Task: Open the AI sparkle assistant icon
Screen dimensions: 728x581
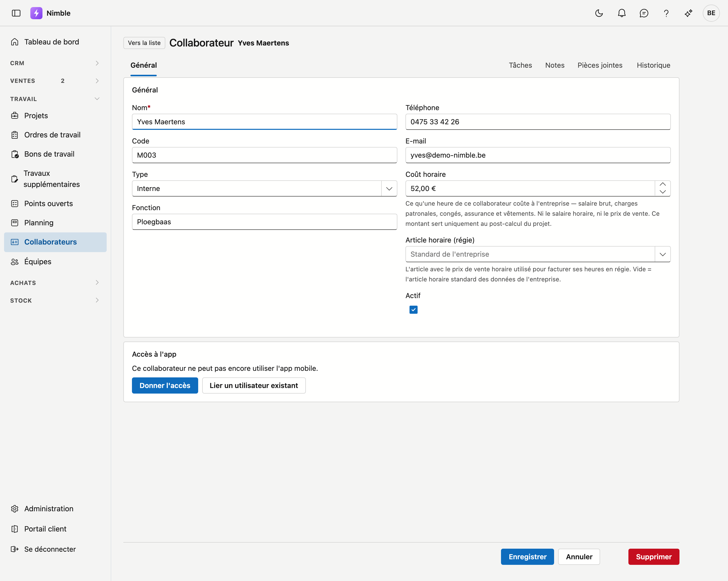Action: [689, 13]
